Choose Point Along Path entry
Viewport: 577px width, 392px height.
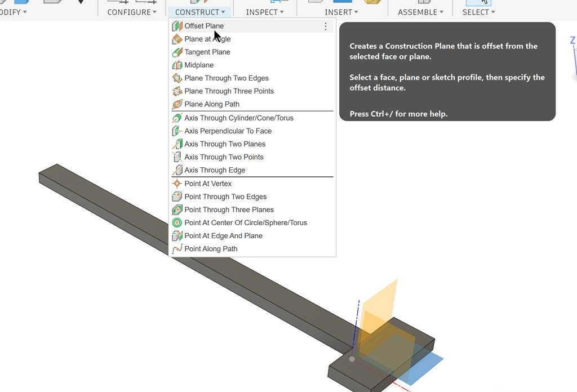tap(252, 248)
